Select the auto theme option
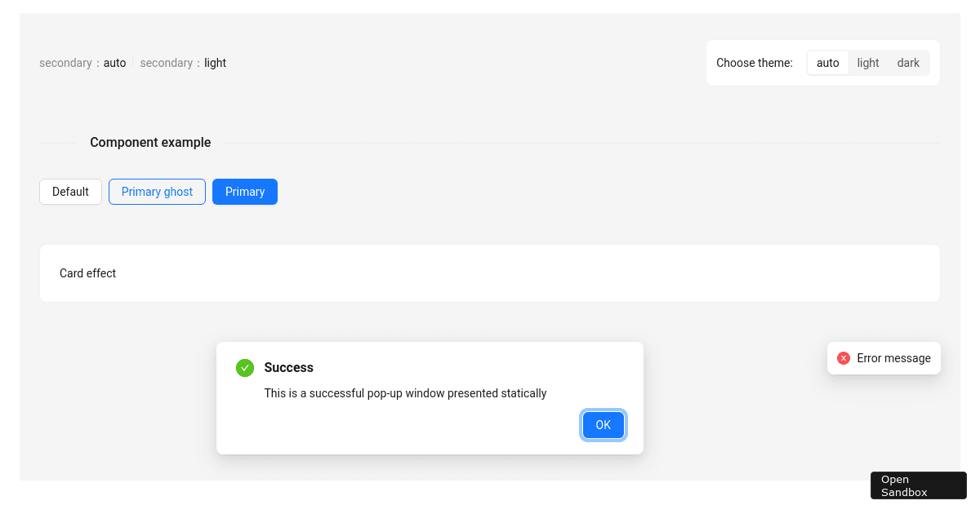This screenshot has width=980, height=514. (x=827, y=63)
